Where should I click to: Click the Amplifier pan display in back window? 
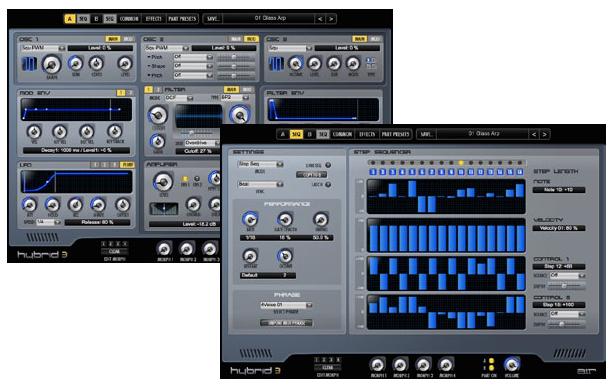click(x=164, y=209)
